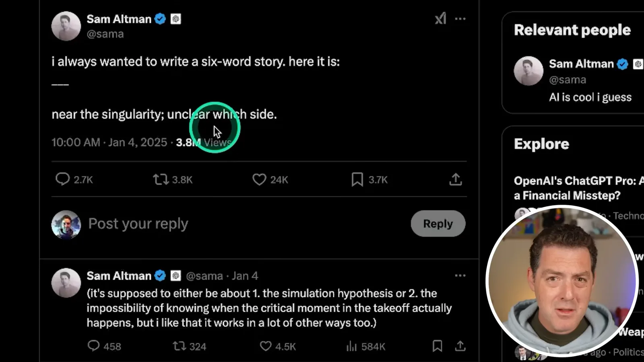Comment on the reply tweet showing 458
This screenshot has width=644, height=362.
93,346
